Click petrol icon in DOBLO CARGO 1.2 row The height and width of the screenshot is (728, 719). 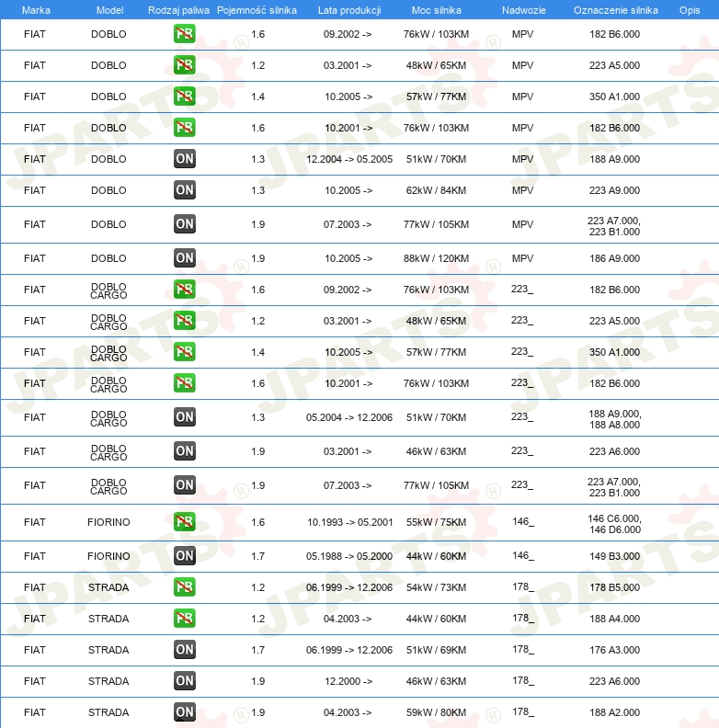tap(185, 321)
